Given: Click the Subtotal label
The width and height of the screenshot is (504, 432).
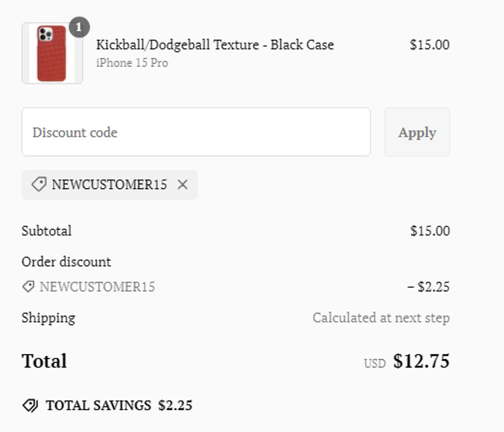Looking at the screenshot, I should pyautogui.click(x=47, y=231).
